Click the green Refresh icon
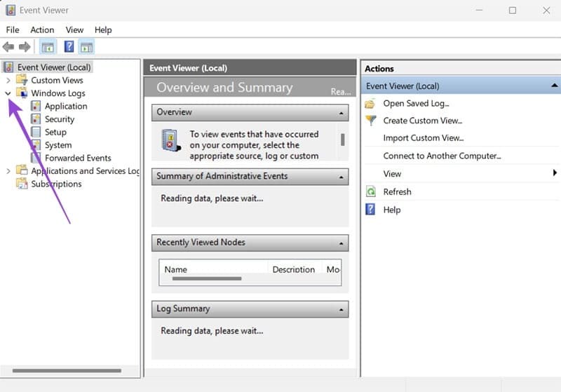561x392 pixels. [370, 191]
